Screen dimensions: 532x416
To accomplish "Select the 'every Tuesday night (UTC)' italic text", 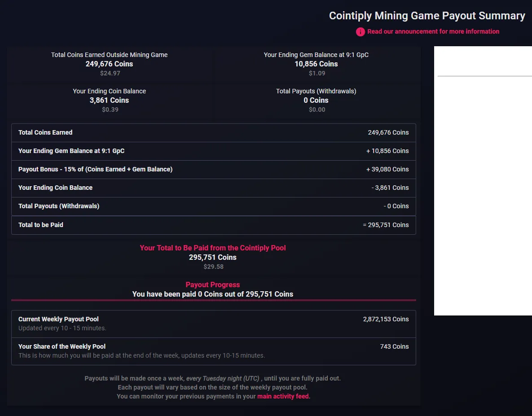I will [223, 378].
